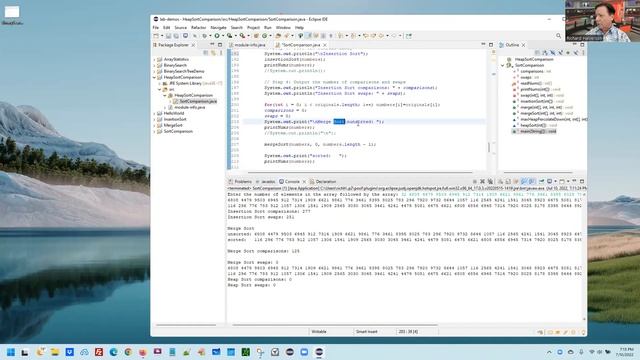
Task: Expand the ArrayStatistics project
Action: coord(155,59)
